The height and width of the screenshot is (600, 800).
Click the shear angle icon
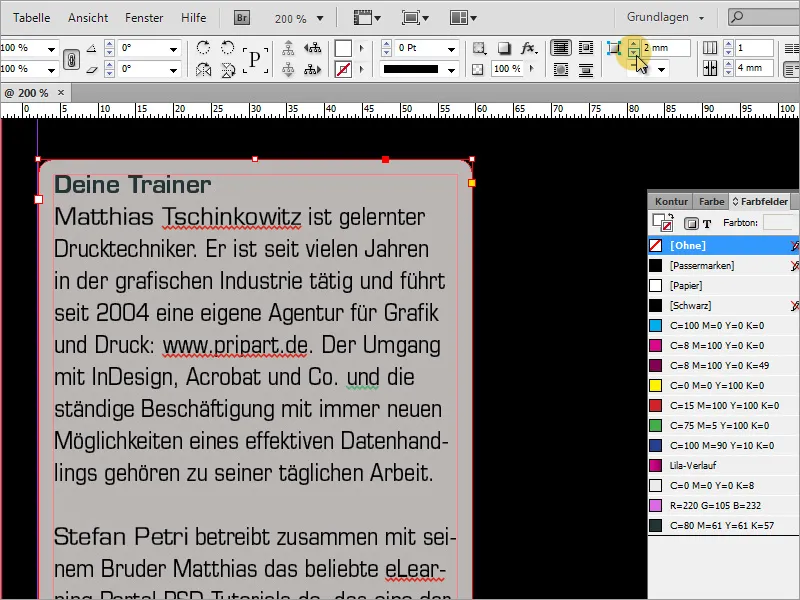pyautogui.click(x=91, y=69)
